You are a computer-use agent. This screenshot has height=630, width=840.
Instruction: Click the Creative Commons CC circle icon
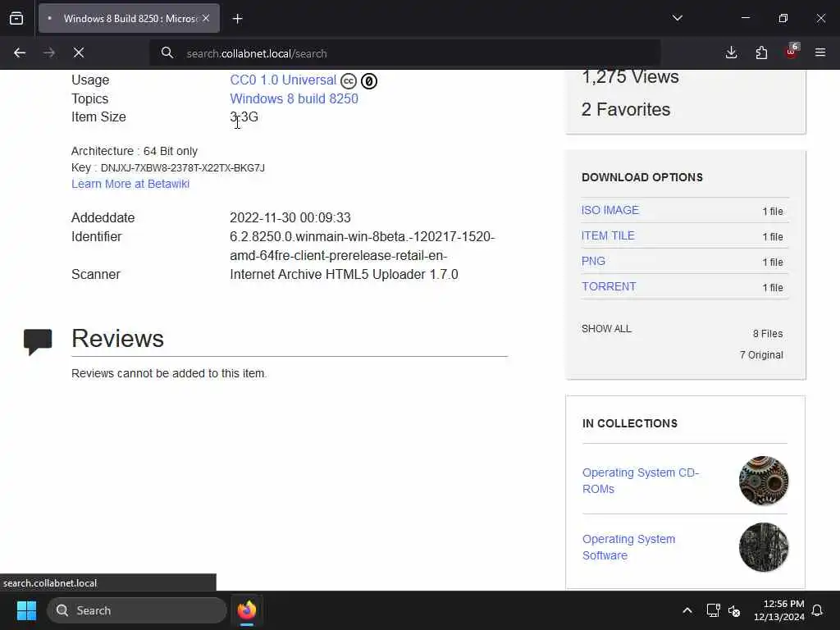[348, 81]
